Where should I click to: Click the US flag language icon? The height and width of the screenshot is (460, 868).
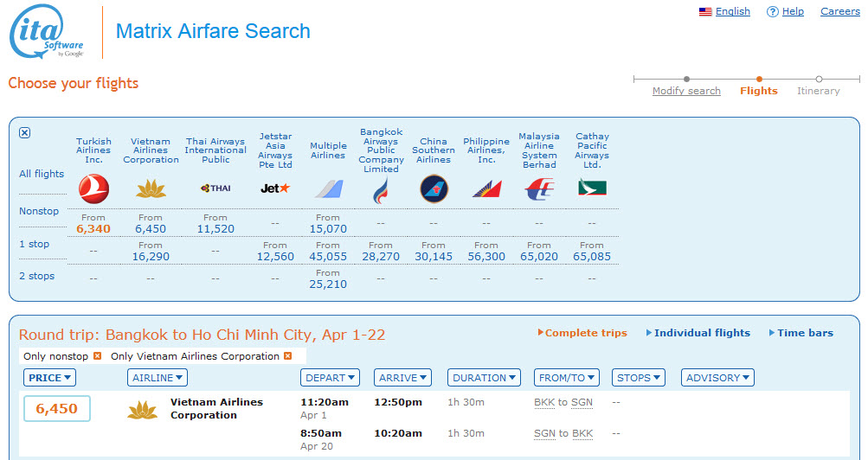click(705, 11)
